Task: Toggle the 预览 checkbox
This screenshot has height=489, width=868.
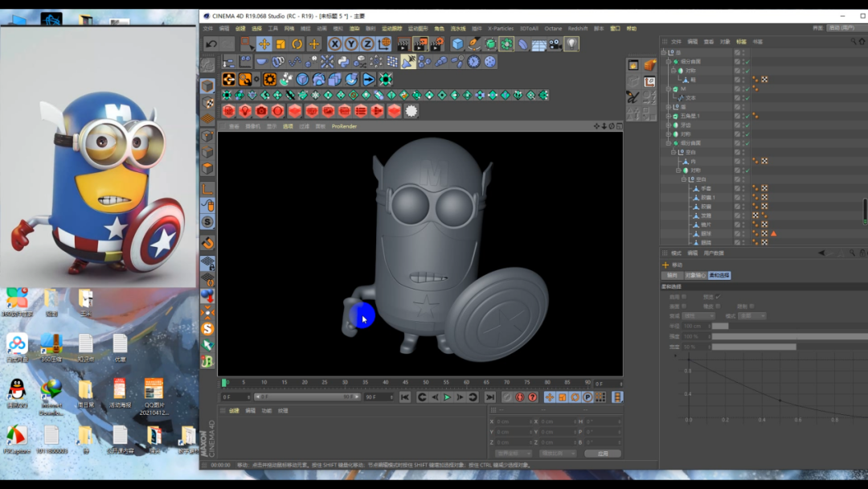Action: tap(718, 297)
